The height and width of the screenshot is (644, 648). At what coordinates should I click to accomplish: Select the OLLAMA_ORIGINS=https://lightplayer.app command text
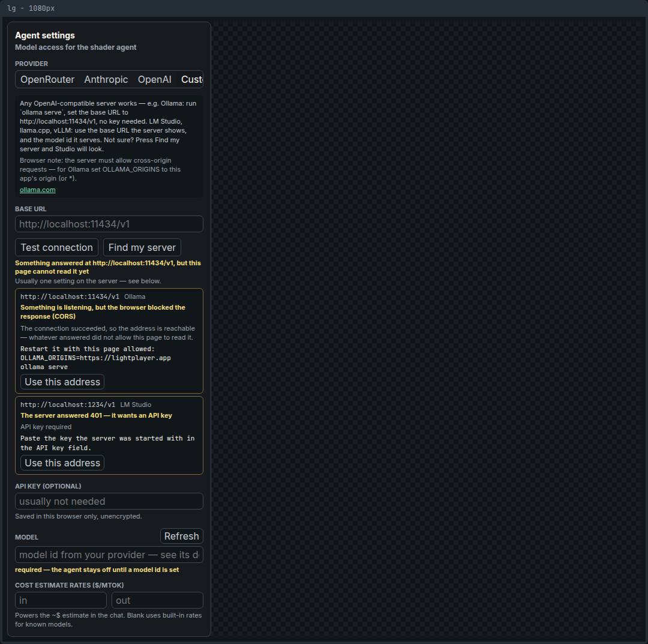[95, 358]
